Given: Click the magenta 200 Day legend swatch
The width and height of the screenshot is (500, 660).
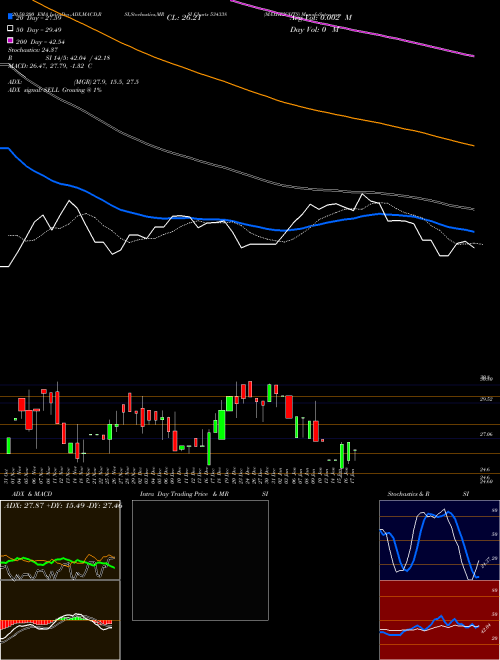Looking at the screenshot, I should coord(10,40).
